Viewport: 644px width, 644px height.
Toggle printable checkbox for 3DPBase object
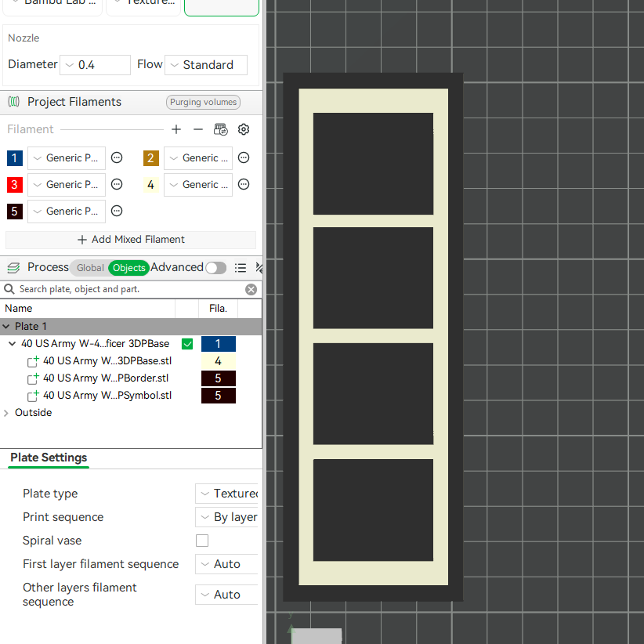click(187, 344)
